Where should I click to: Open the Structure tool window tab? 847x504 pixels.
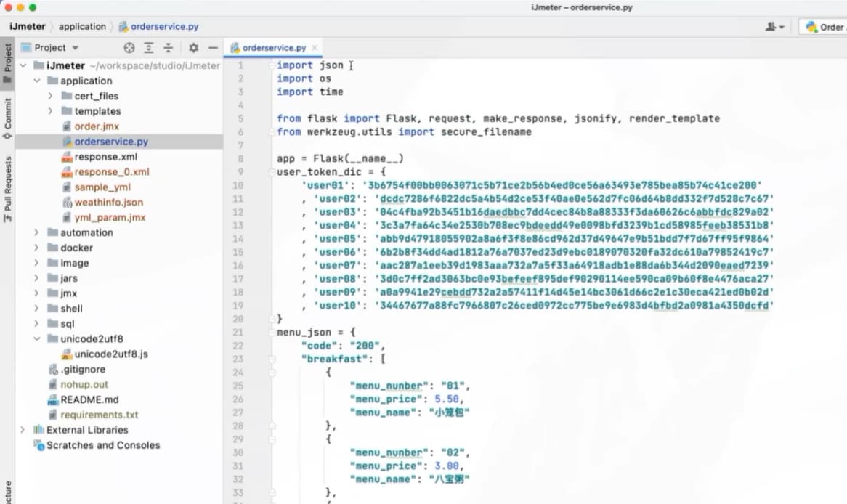pyautogui.click(x=7, y=492)
